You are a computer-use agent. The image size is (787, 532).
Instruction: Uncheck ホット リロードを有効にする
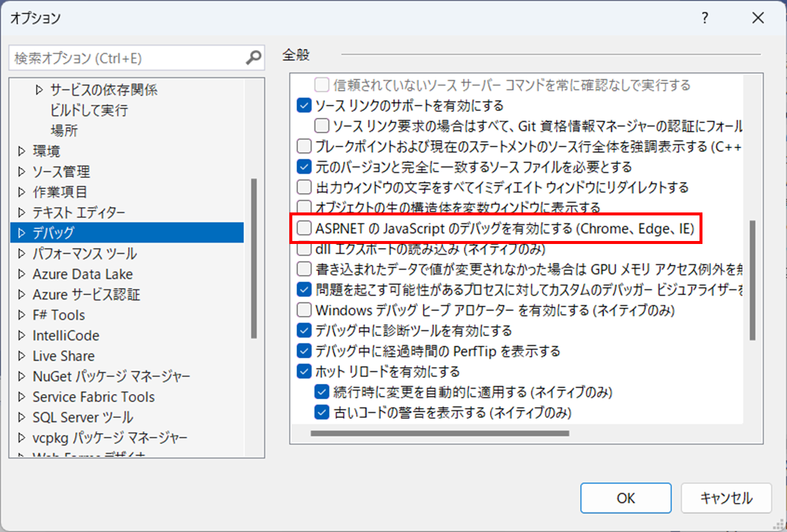(x=304, y=371)
